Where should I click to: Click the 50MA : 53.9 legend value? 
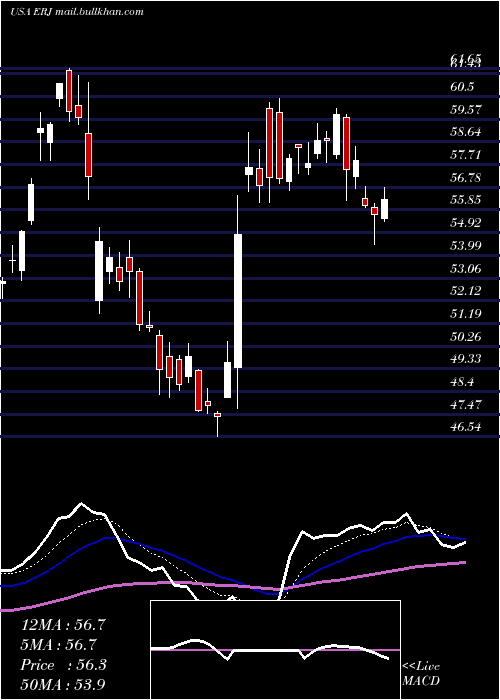(x=63, y=684)
